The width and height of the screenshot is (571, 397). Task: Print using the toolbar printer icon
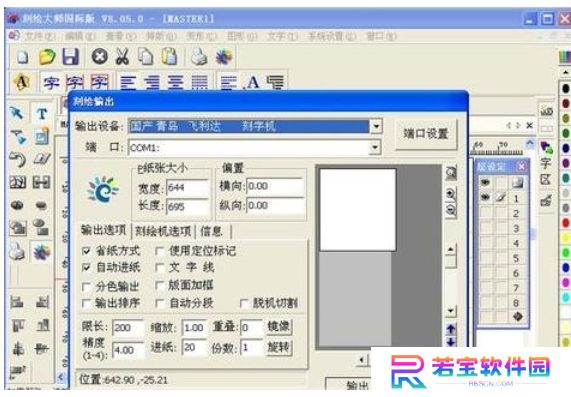click(x=199, y=57)
